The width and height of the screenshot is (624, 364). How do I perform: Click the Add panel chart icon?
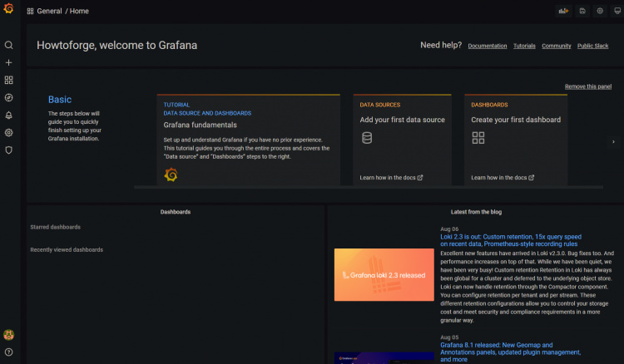tap(563, 11)
